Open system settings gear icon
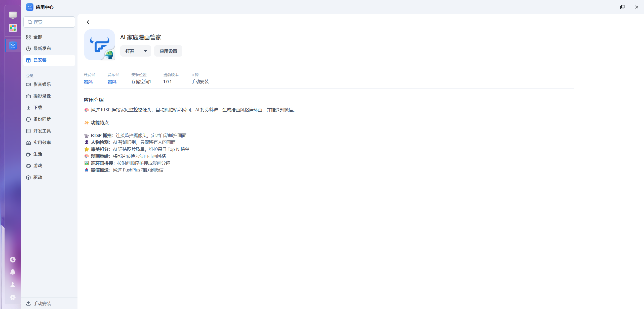 (13, 297)
